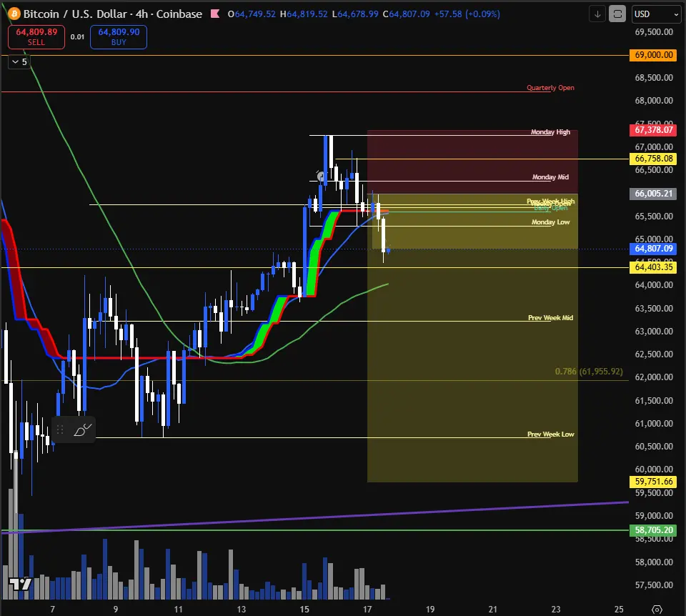Click date 15 on the time axis
The width and height of the screenshot is (686, 616).
tap(304, 609)
